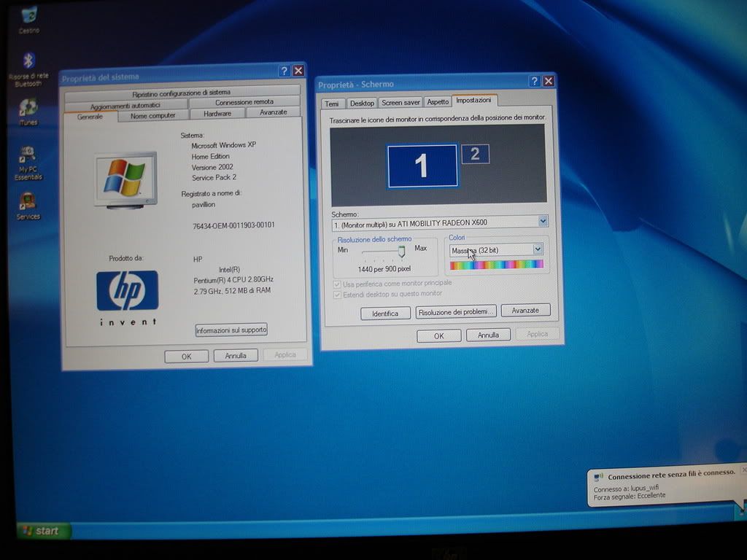
Task: Select monitor 2 in display layout
Action: (x=475, y=154)
